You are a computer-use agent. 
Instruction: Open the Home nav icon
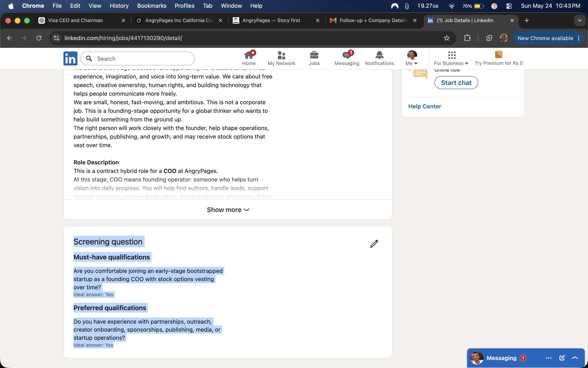(x=249, y=58)
